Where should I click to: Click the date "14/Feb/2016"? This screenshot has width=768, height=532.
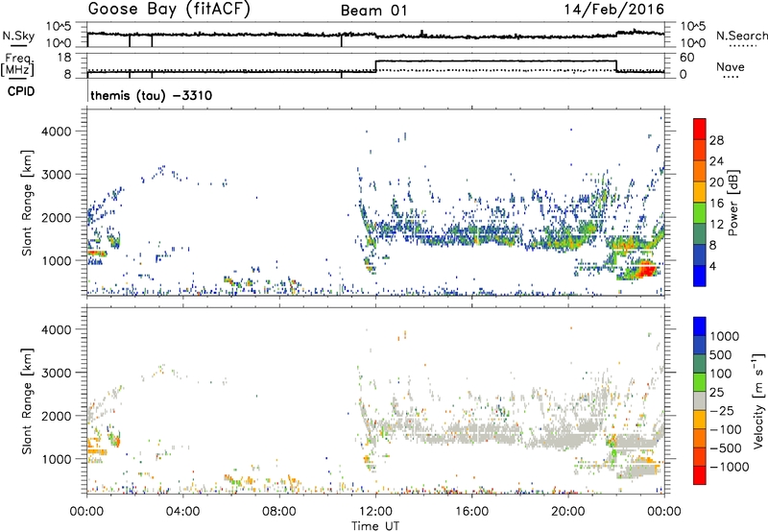614,10
